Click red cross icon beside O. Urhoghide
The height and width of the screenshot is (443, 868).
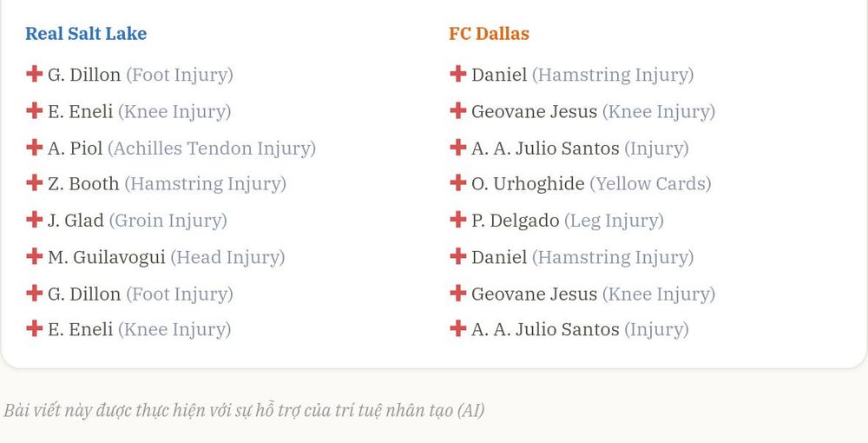457,182
